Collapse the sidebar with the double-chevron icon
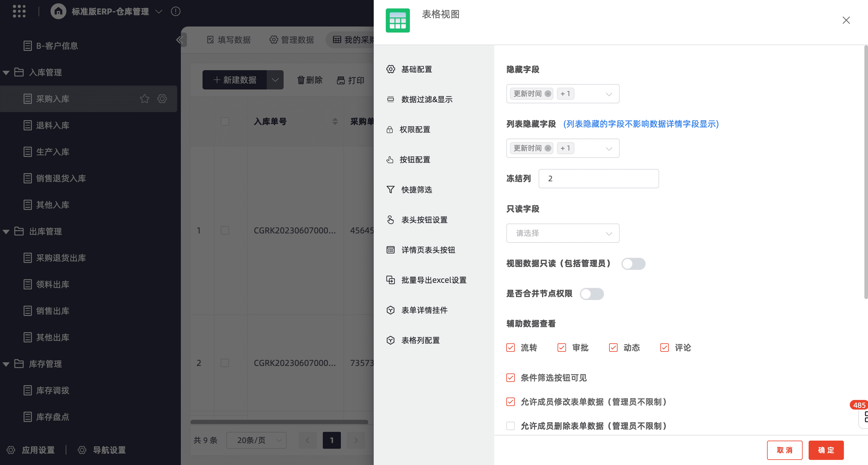The image size is (868, 465). [x=179, y=40]
